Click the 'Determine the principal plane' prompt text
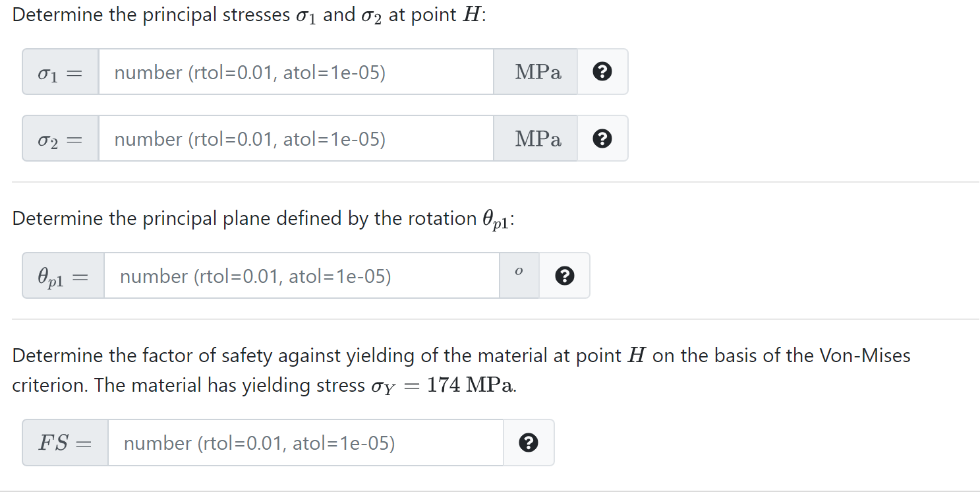980x492 pixels. point(165,219)
